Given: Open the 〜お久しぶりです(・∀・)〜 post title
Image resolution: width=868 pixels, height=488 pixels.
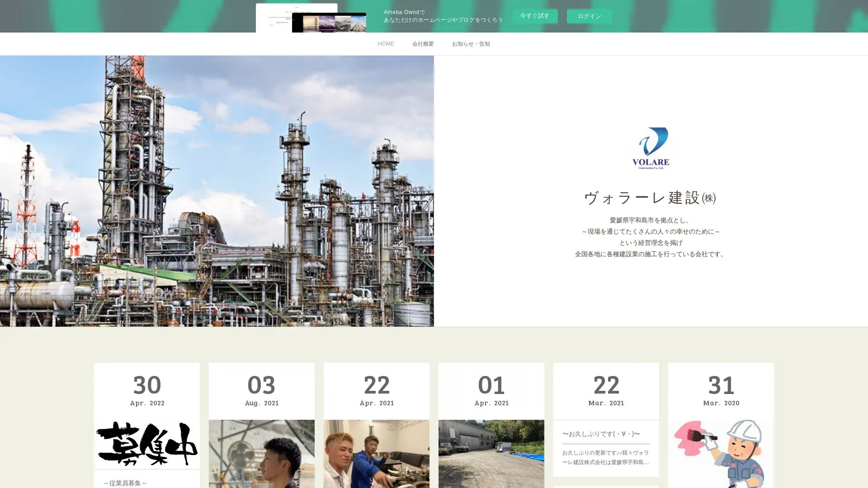Looking at the screenshot, I should coord(601,434).
